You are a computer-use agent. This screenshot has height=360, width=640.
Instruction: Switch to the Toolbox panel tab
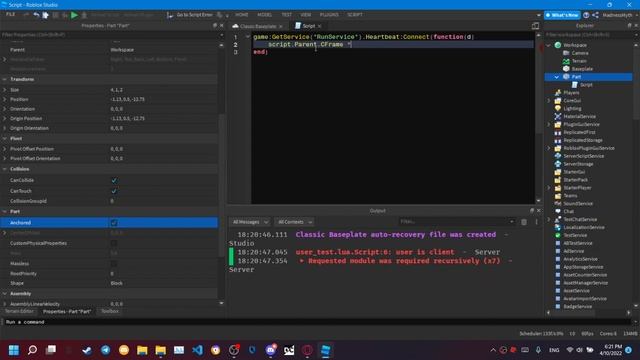[110, 311]
